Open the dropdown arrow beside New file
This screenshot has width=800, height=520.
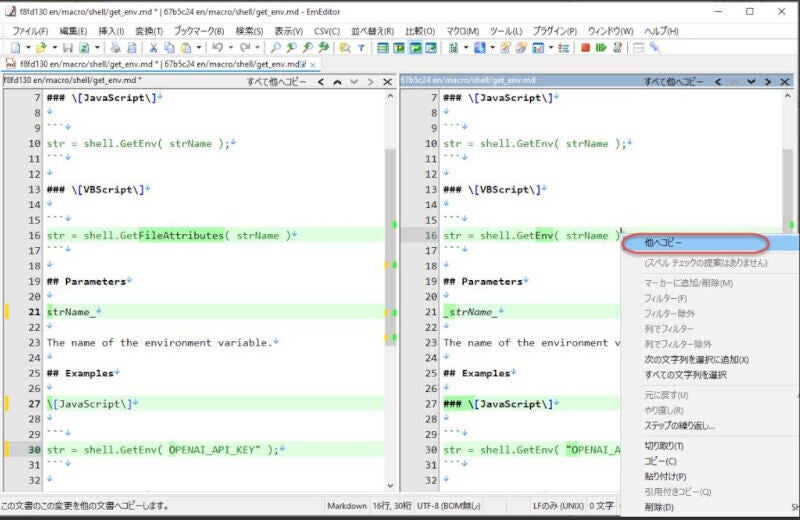pos(28,48)
